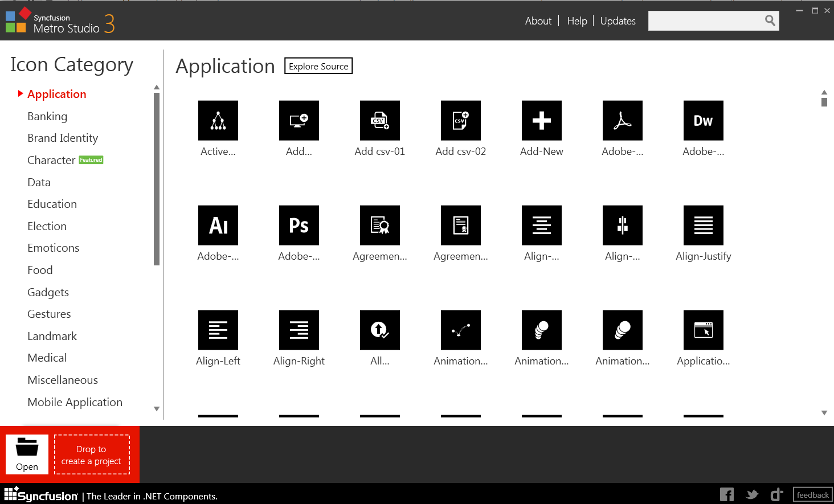Image resolution: width=834 pixels, height=504 pixels.
Task: Select the Align-Right icon
Action: (299, 330)
